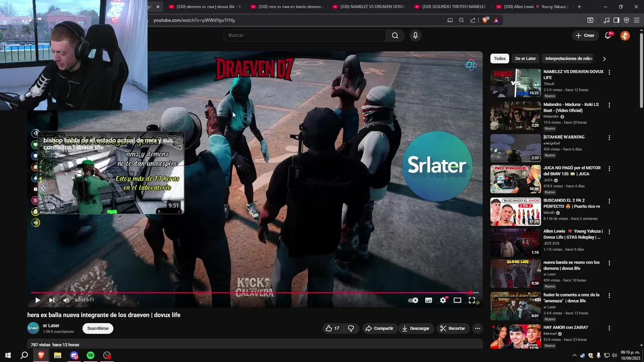The image size is (644, 362).
Task: Play the paused YouTube video
Action: coord(37,300)
